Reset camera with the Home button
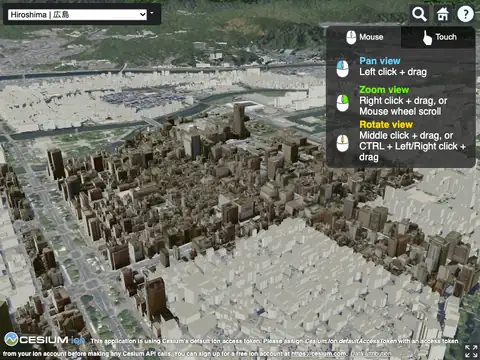This screenshot has width=480, height=360. 442,14
